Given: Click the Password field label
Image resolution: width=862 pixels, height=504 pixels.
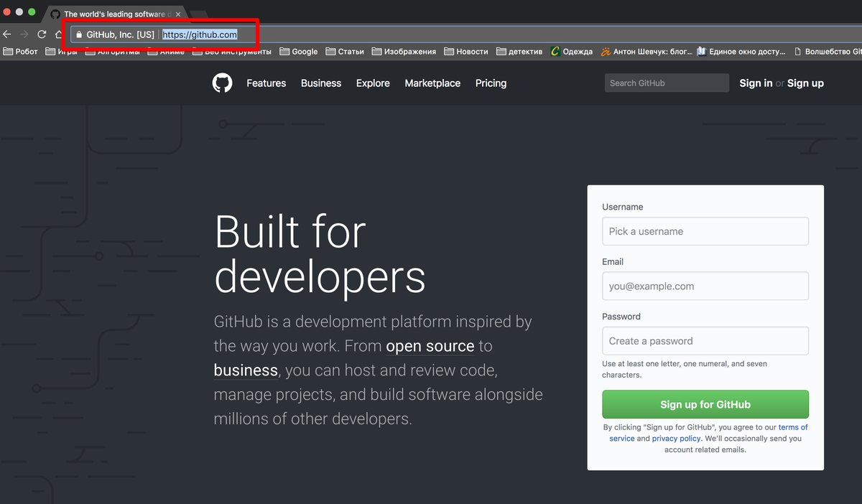Looking at the screenshot, I should [x=621, y=317].
